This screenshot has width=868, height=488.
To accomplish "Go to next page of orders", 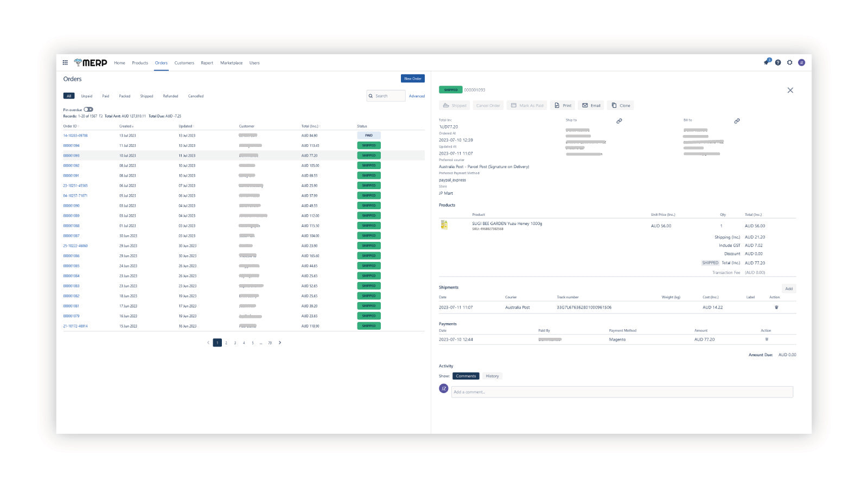I will 280,343.
